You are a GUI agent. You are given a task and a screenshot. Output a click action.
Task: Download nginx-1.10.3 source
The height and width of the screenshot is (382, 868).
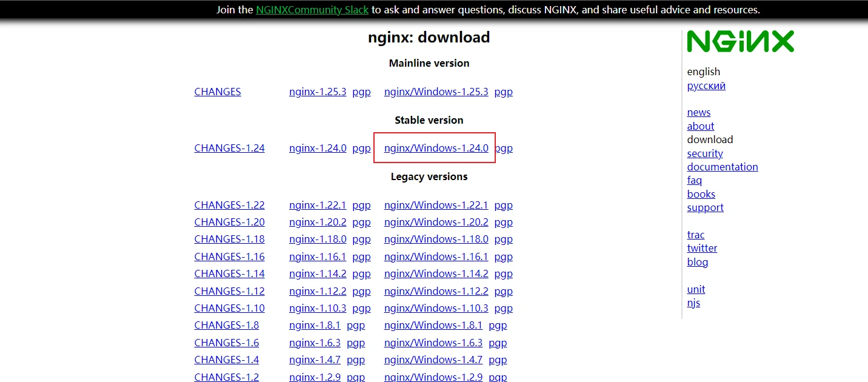coord(318,308)
